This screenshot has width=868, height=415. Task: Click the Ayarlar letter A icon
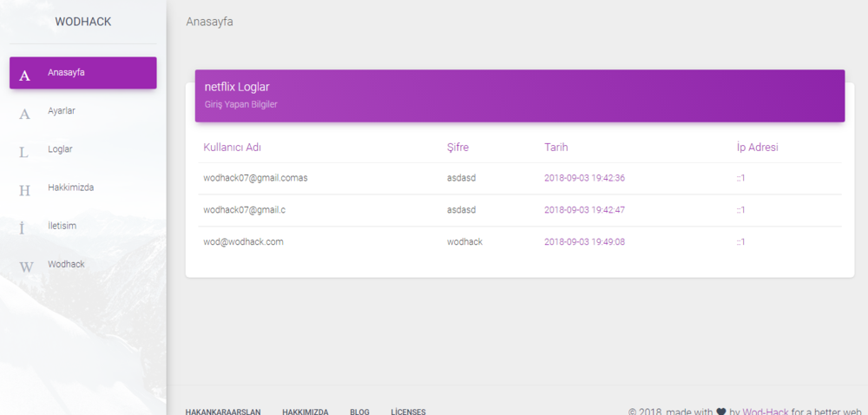pyautogui.click(x=24, y=114)
